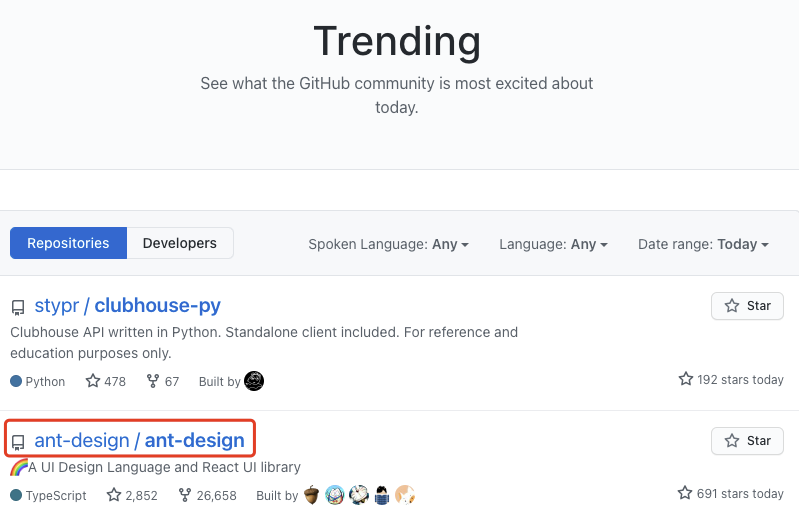Open the 2,852 stargazers link for ant-design

(x=132, y=495)
